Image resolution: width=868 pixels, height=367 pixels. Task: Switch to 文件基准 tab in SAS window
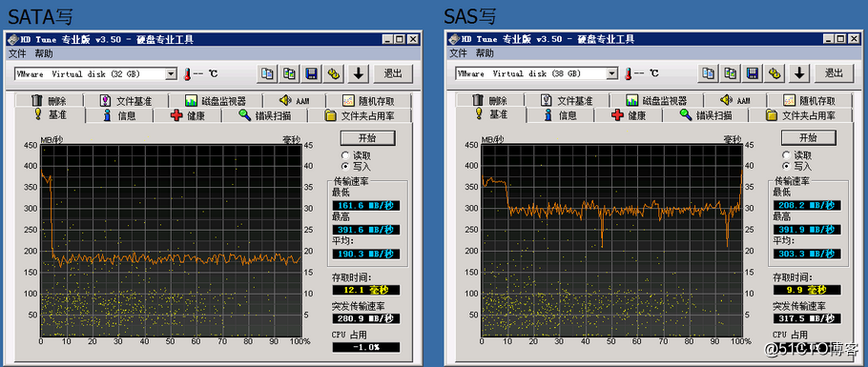click(x=567, y=101)
